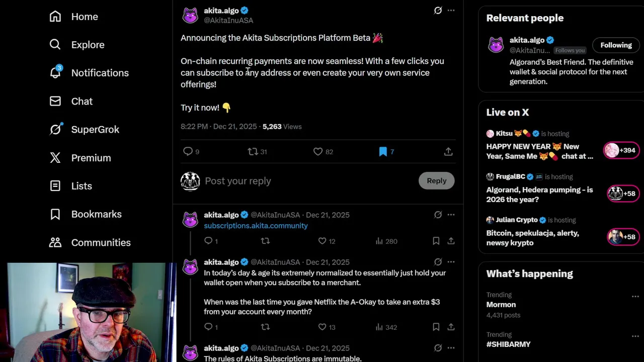644x362 pixels.
Task: Open more options on Netflix reply
Action: [451, 262]
